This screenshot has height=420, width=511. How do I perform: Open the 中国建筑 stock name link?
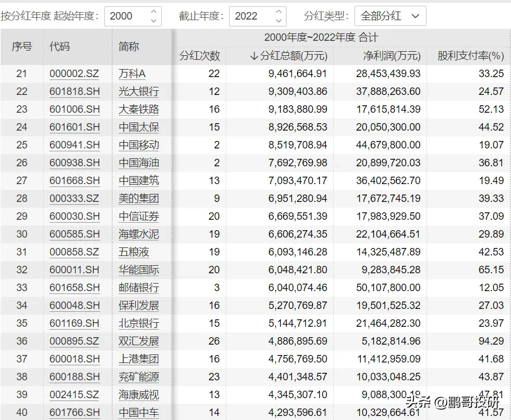(139, 181)
